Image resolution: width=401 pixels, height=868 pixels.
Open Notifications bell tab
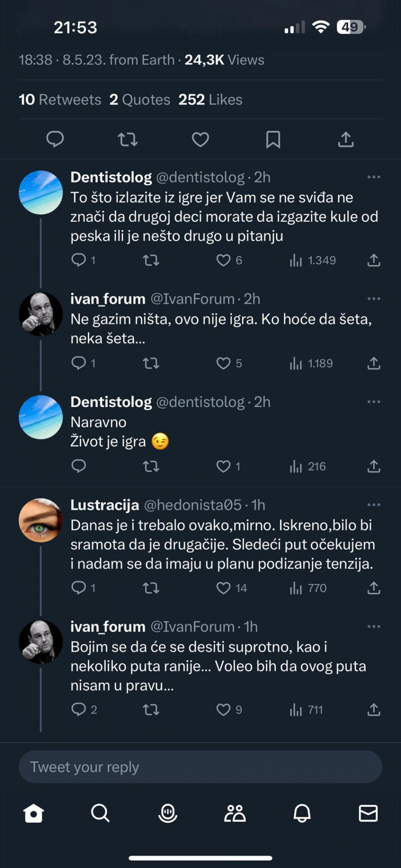(302, 813)
